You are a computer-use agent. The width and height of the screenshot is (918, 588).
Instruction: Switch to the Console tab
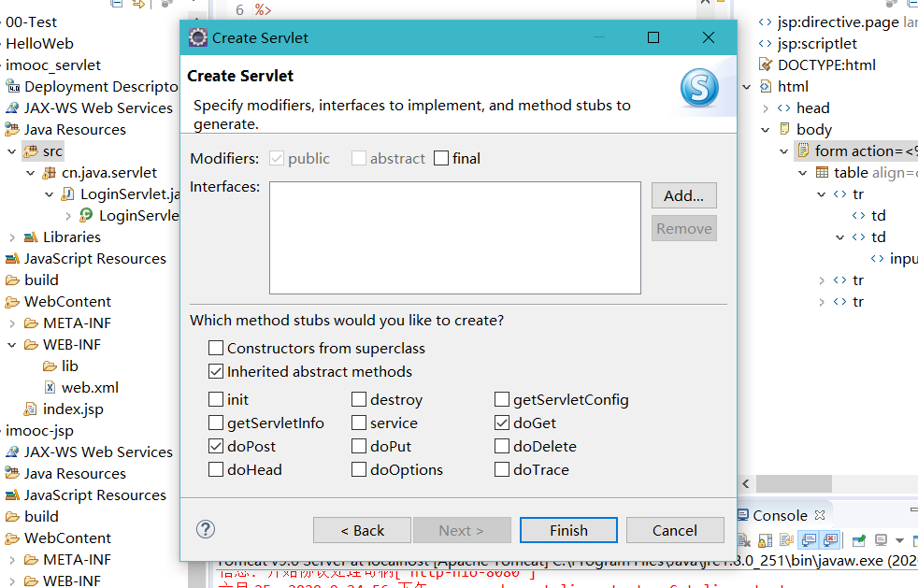780,515
